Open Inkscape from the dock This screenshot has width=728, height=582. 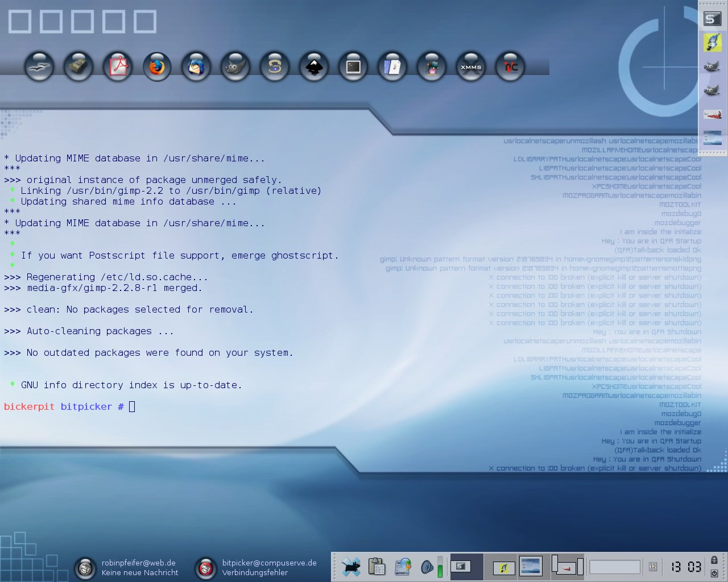click(314, 67)
